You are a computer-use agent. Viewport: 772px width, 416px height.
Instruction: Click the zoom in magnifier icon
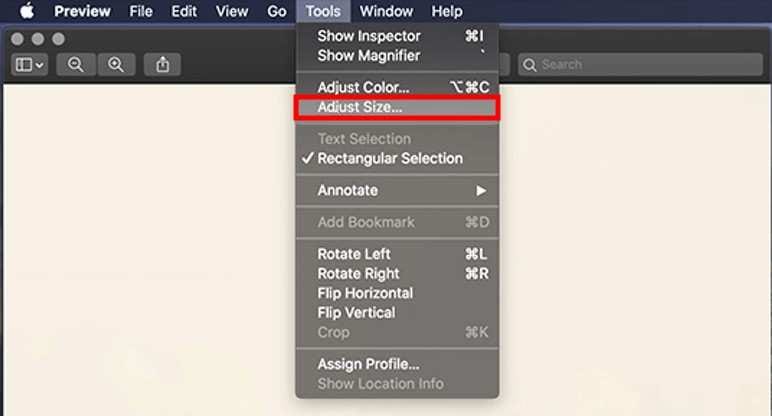[116, 65]
